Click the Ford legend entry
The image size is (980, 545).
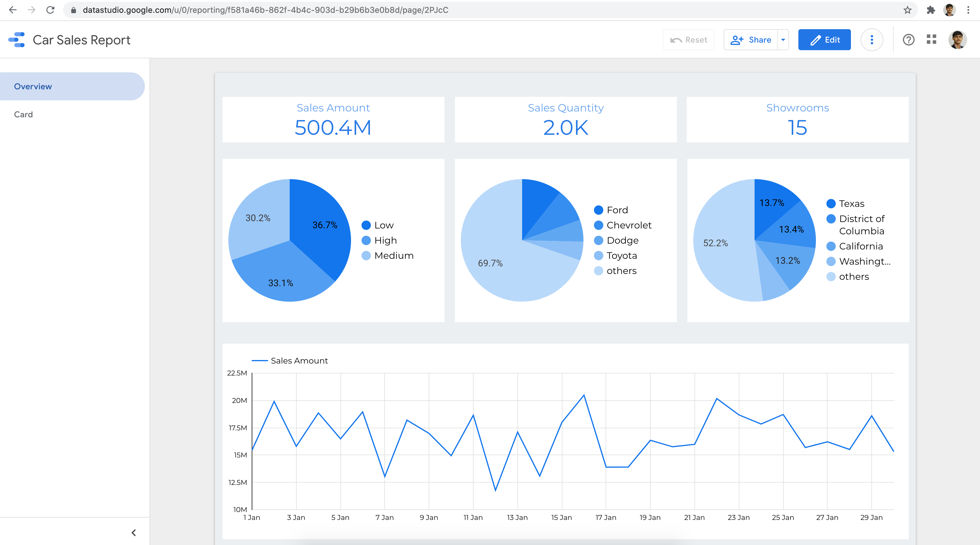click(611, 210)
